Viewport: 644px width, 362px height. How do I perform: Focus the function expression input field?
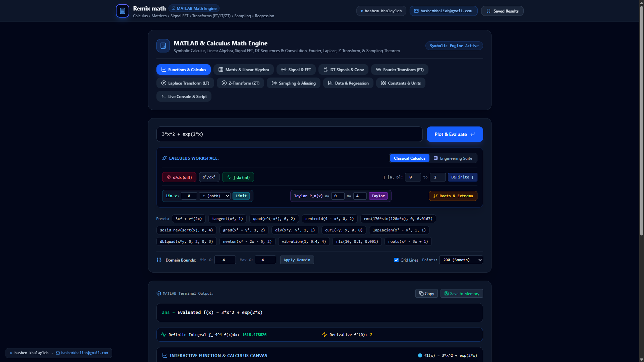[x=289, y=134]
